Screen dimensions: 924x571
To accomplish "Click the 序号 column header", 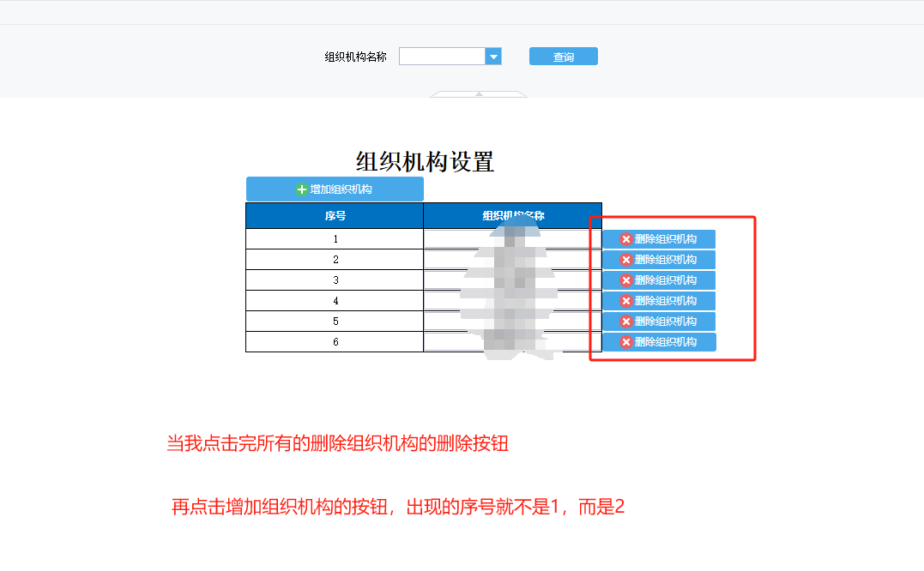I will (335, 215).
